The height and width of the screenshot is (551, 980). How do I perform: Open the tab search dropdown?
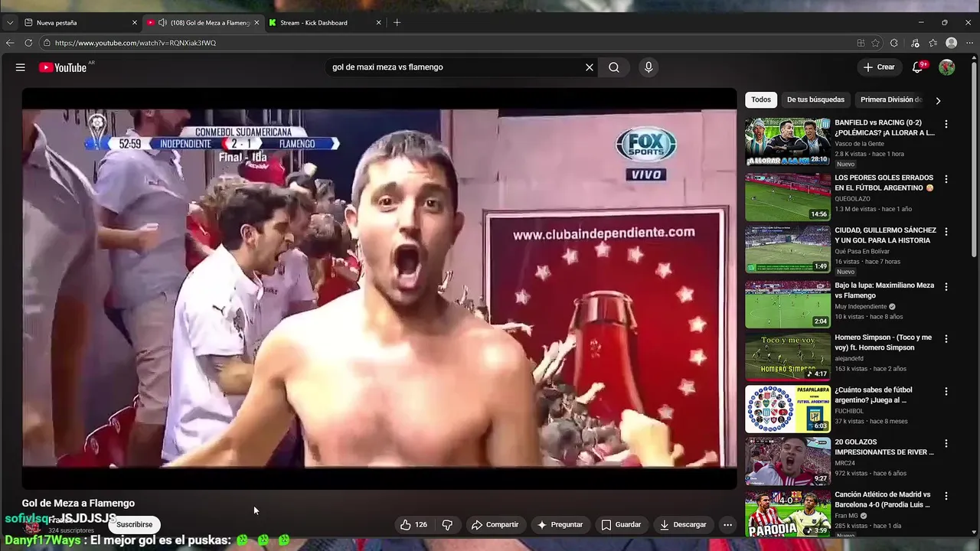point(9,23)
